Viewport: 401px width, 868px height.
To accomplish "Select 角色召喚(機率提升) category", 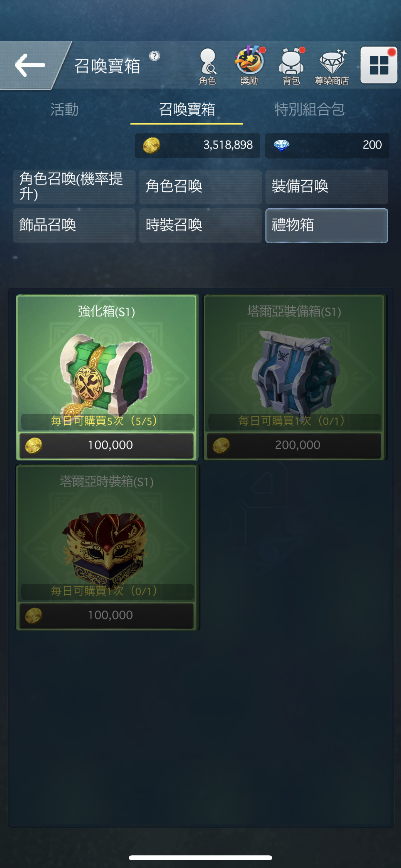I will (74, 187).
